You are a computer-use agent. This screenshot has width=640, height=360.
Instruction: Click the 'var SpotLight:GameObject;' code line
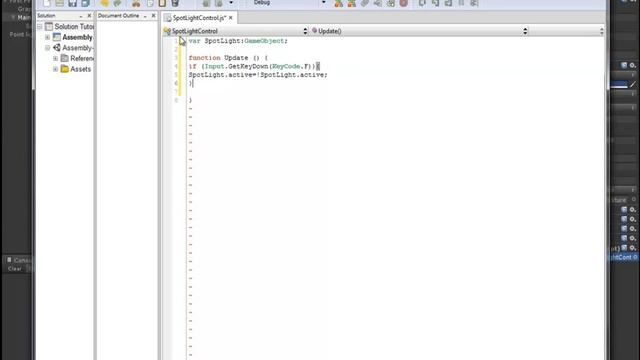tap(238, 41)
